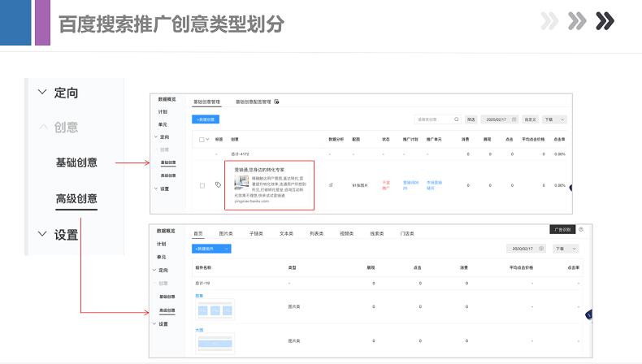Click the help question mark icon near 广告识别
642x364 pixels.
coord(581,230)
